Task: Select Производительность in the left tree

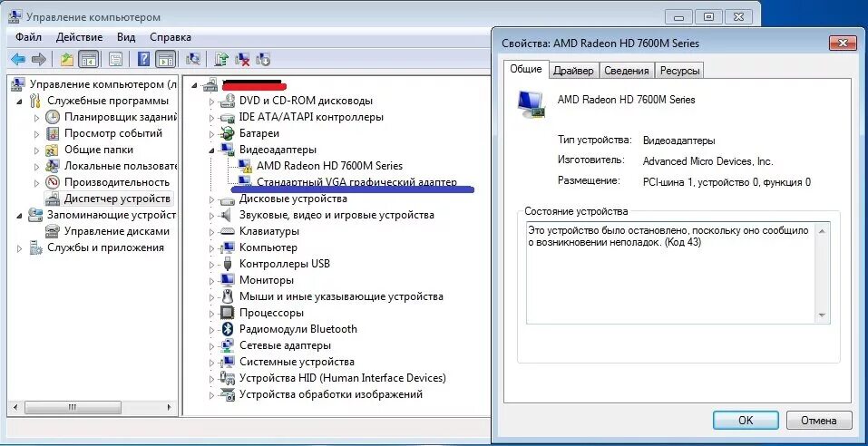Action: (x=117, y=182)
